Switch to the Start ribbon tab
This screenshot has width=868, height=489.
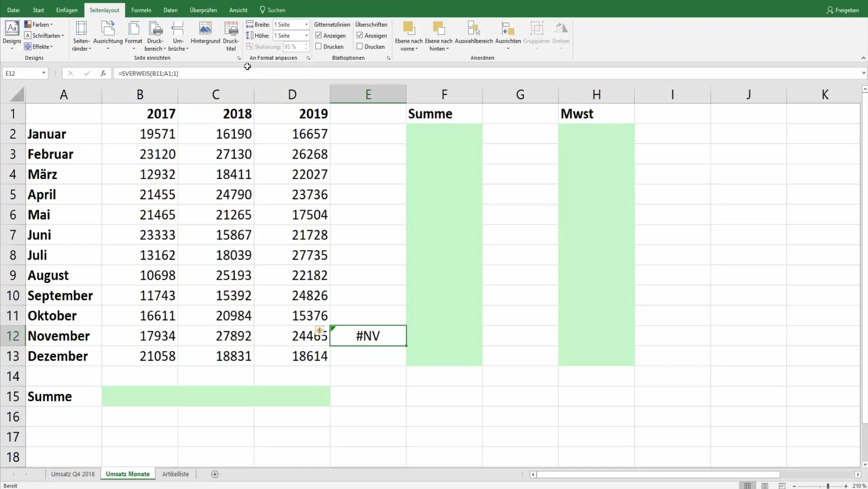tap(38, 10)
